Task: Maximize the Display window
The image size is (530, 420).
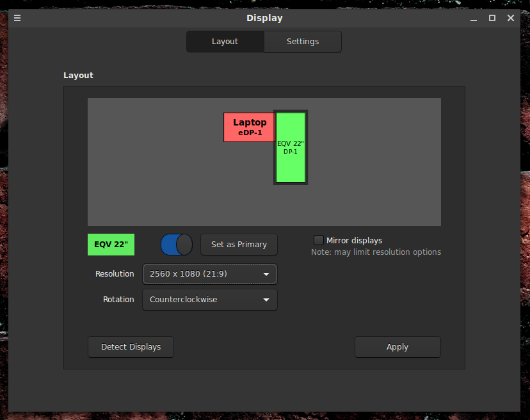Action: pos(492,18)
